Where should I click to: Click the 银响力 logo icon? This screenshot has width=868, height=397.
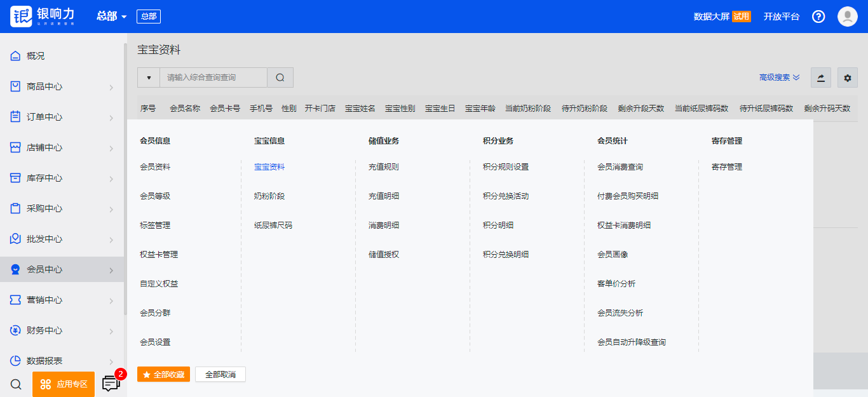pyautogui.click(x=21, y=17)
